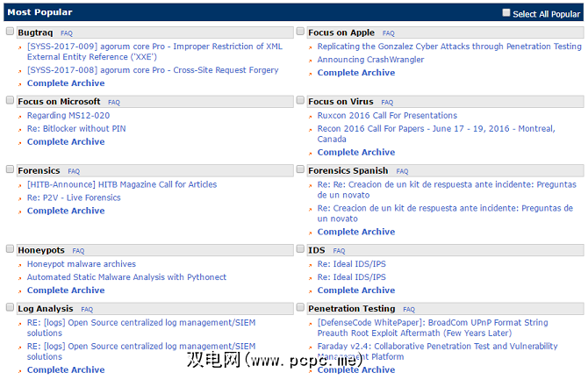View the Forensics Spanish FAQ
The image size is (588, 380).
(x=402, y=171)
